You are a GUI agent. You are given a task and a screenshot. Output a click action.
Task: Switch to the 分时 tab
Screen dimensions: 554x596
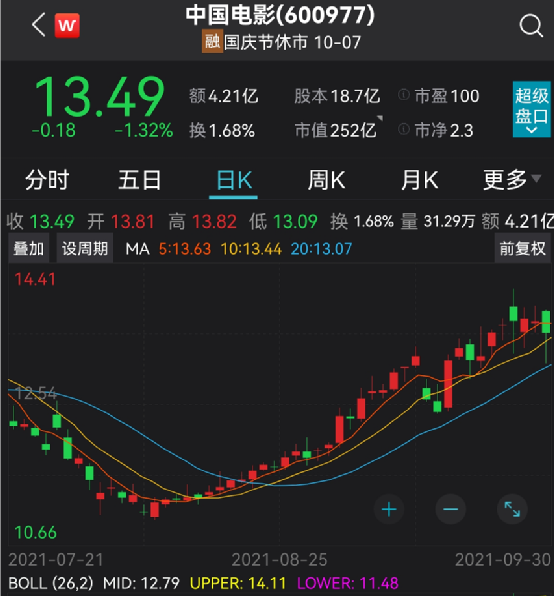47,179
